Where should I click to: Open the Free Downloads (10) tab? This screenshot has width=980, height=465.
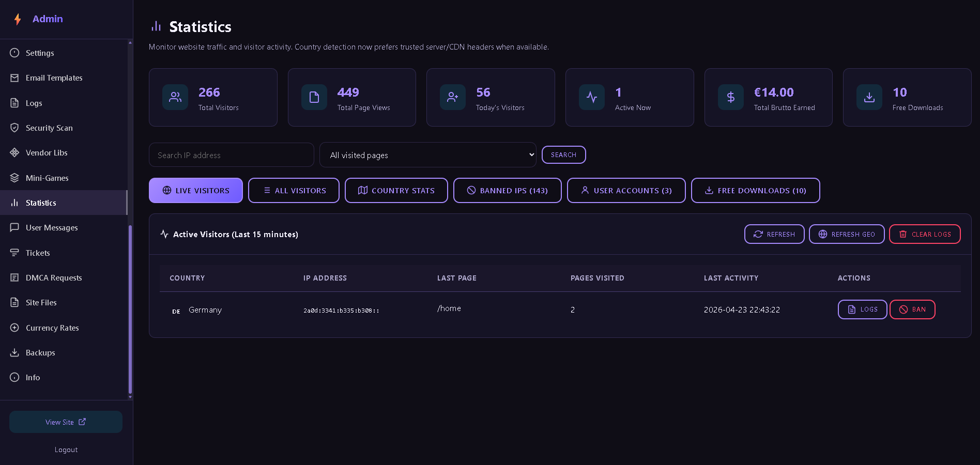[756, 191]
